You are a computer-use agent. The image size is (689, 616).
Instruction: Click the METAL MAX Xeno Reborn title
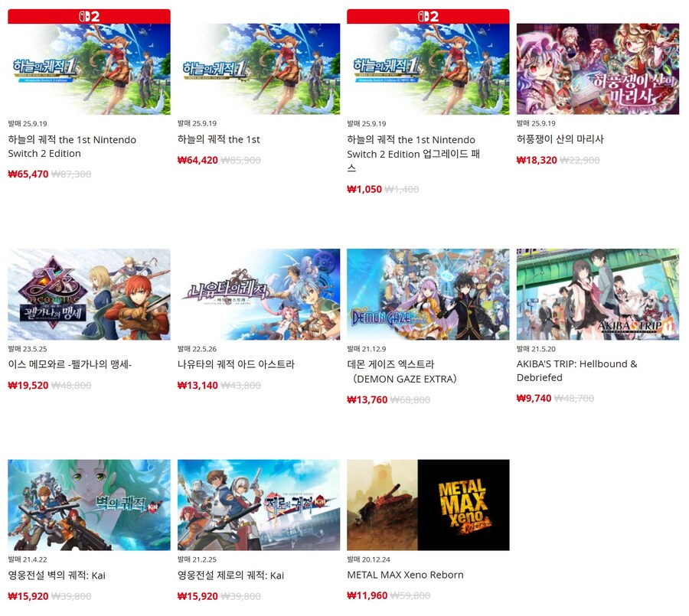405,575
